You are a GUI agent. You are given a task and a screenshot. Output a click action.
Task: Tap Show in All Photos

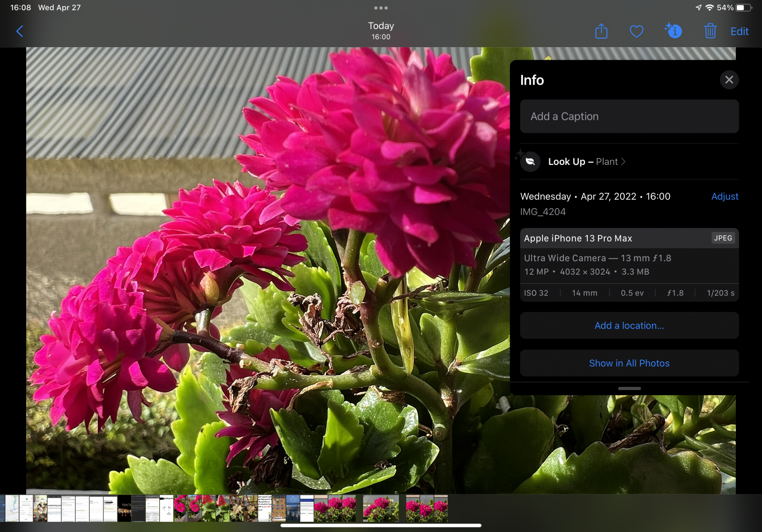point(629,363)
